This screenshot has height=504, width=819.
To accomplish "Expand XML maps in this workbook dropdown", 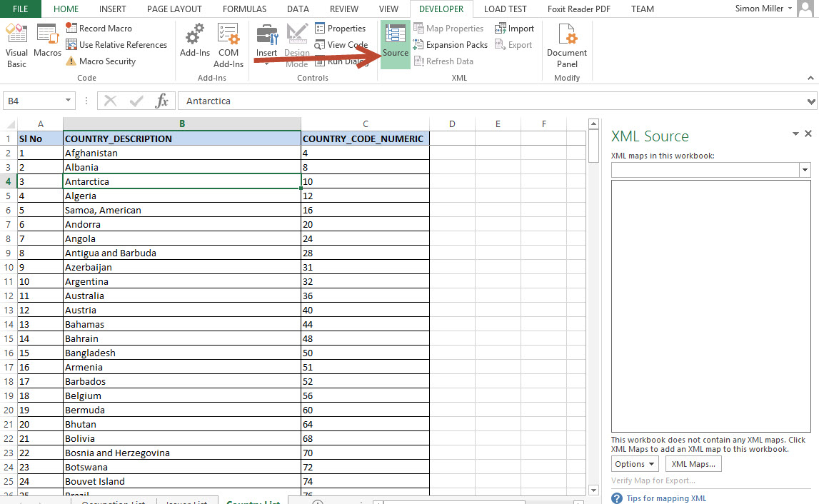I will click(x=805, y=170).
